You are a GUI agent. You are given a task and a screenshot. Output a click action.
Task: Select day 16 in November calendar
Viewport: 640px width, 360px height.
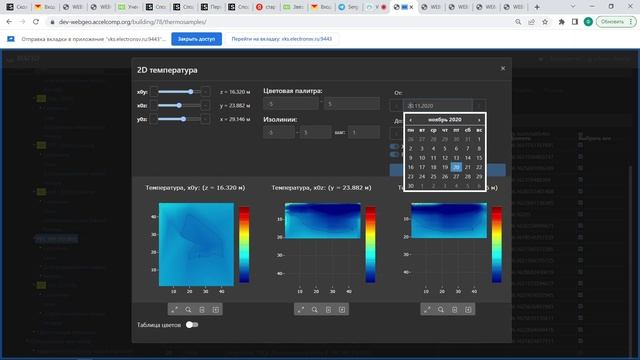411,167
